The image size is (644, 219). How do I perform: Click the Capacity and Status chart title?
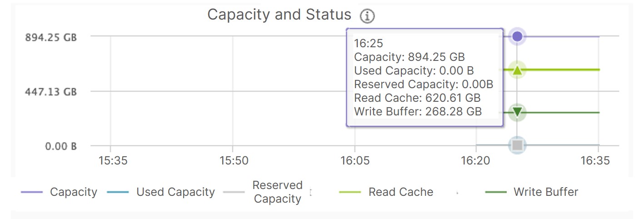[279, 15]
